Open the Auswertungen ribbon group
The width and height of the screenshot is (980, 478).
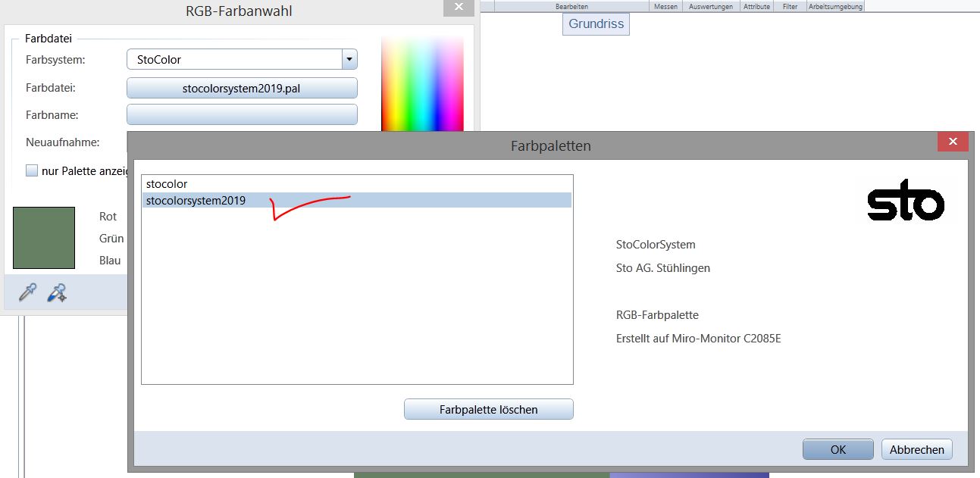click(710, 6)
